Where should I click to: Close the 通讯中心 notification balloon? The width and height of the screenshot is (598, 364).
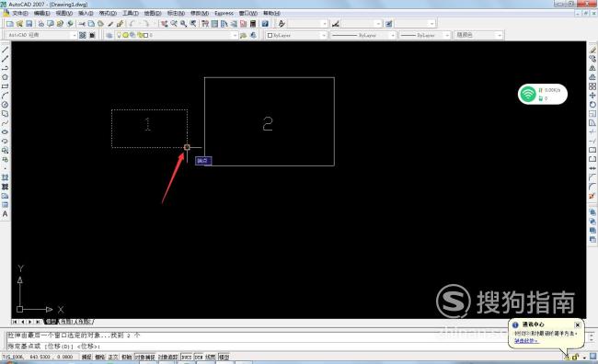(x=578, y=325)
